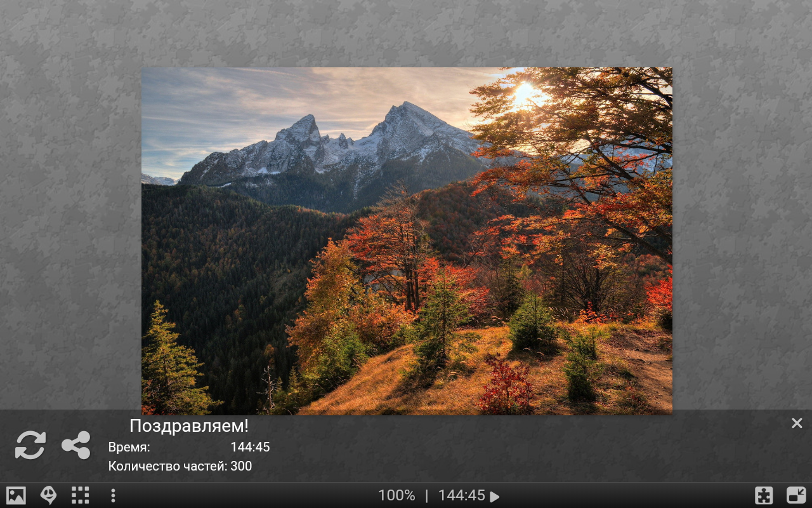Click the play triangle beside the timer

[x=495, y=497]
